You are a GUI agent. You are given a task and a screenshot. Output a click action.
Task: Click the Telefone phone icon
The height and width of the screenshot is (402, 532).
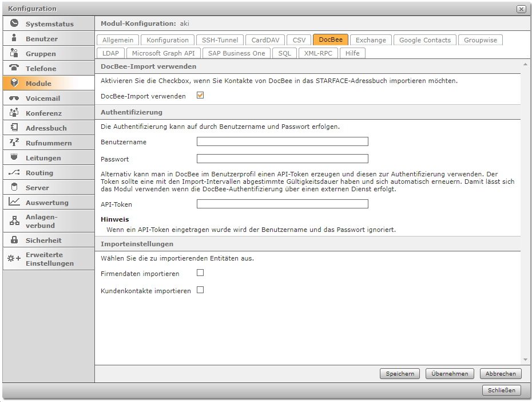click(x=14, y=69)
